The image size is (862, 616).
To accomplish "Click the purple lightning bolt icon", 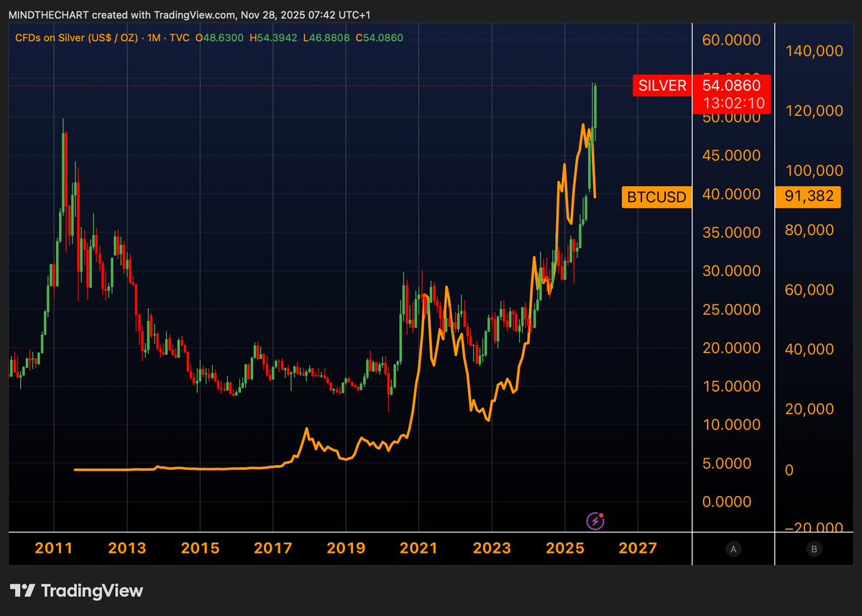I will coord(595,520).
